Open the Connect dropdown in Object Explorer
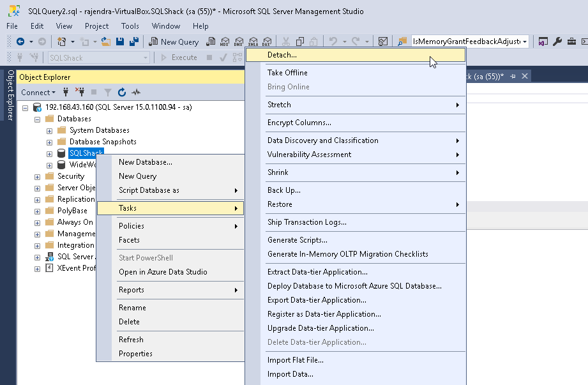Image resolution: width=588 pixels, height=385 pixels. pyautogui.click(x=38, y=92)
